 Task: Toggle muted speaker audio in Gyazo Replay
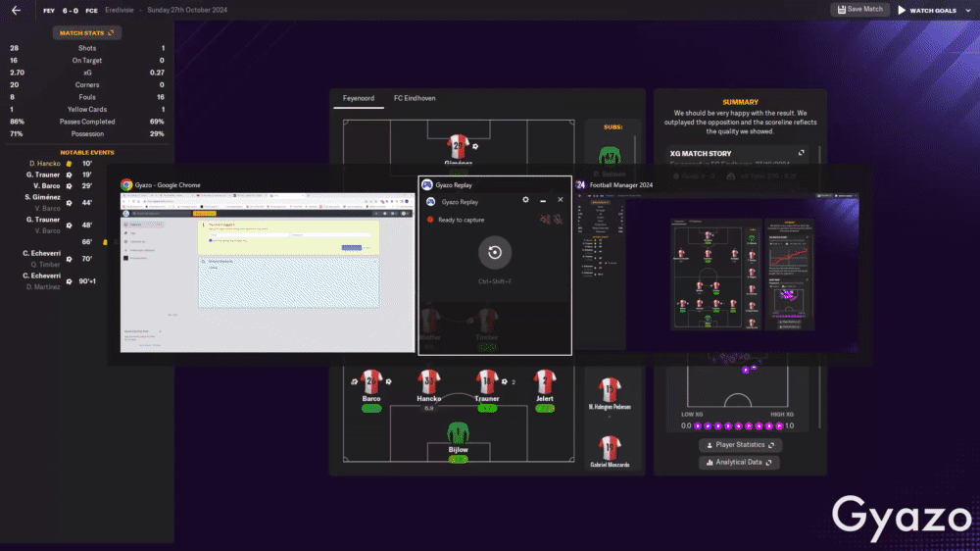pyautogui.click(x=545, y=220)
